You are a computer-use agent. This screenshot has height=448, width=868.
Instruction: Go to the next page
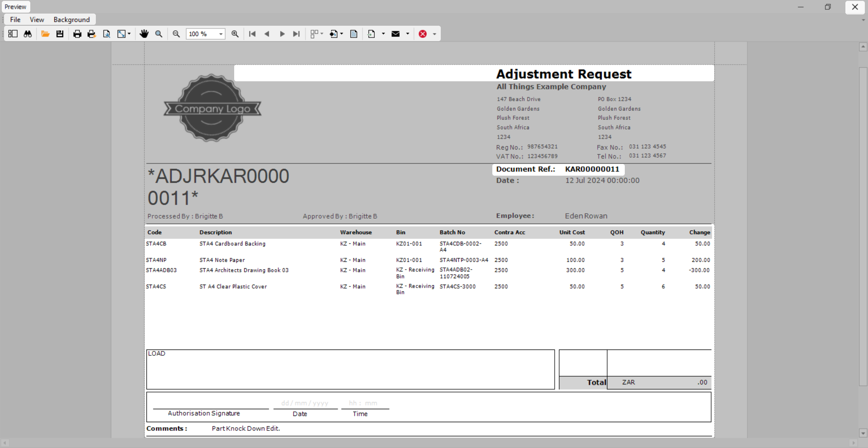point(282,34)
